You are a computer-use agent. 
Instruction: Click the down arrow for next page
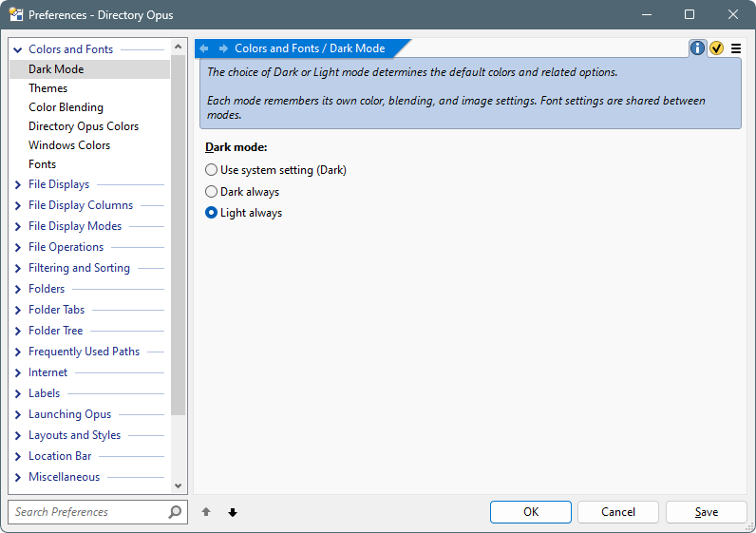click(x=233, y=512)
